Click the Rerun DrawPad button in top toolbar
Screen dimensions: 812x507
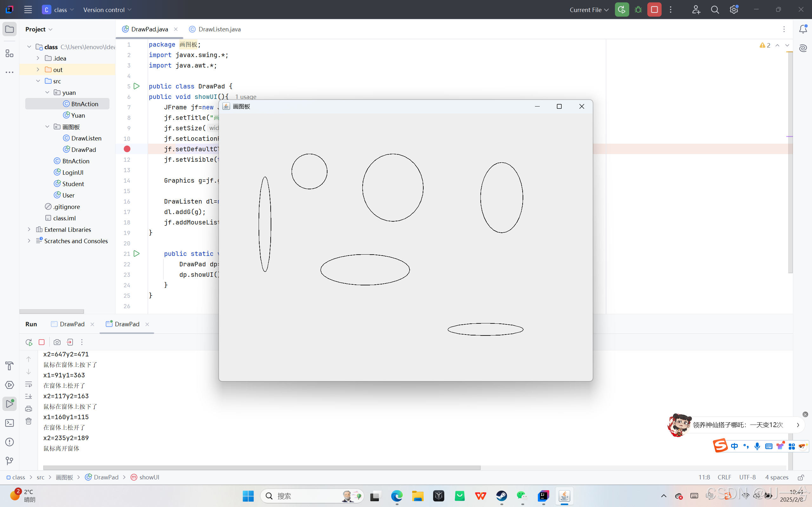pyautogui.click(x=622, y=10)
